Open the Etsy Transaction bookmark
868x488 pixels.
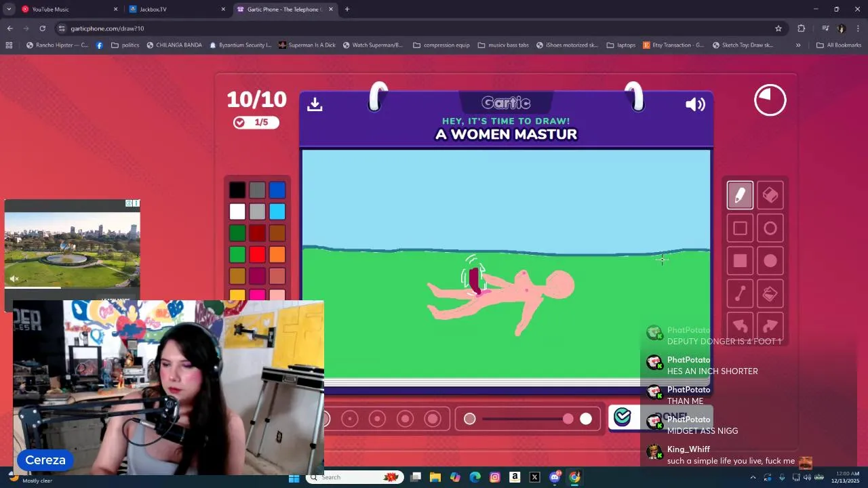click(673, 45)
